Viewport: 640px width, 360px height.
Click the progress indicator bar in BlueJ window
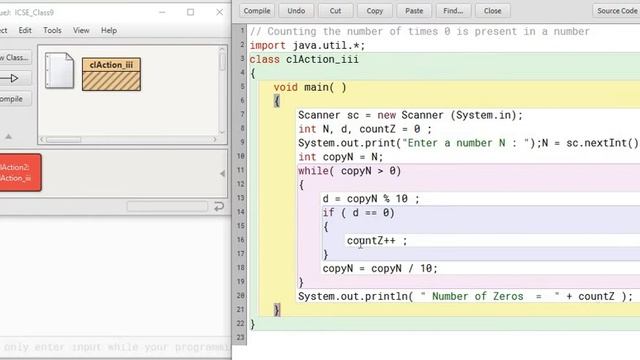[x=167, y=207]
